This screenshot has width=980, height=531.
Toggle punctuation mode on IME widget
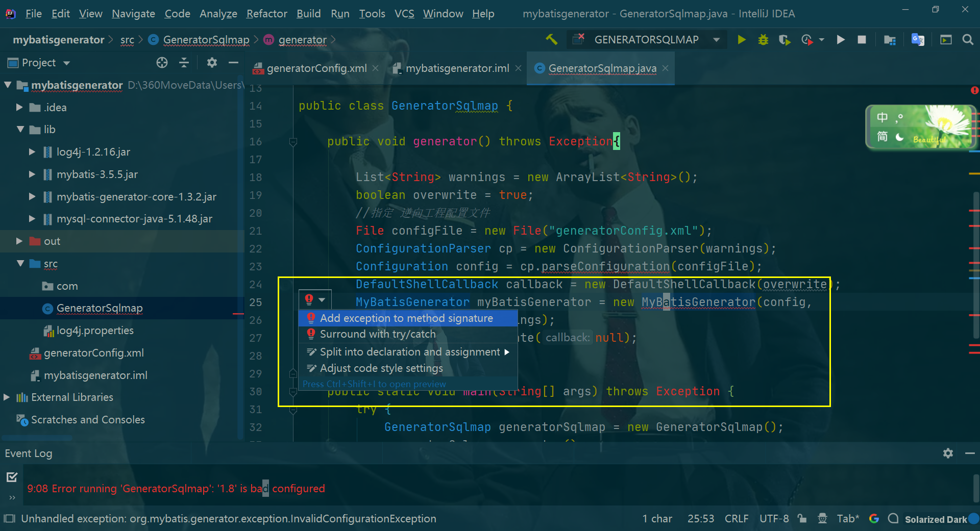coord(899,118)
